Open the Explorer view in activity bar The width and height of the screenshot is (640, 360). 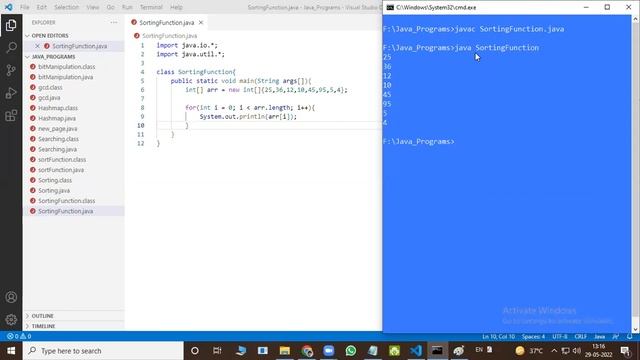11,25
